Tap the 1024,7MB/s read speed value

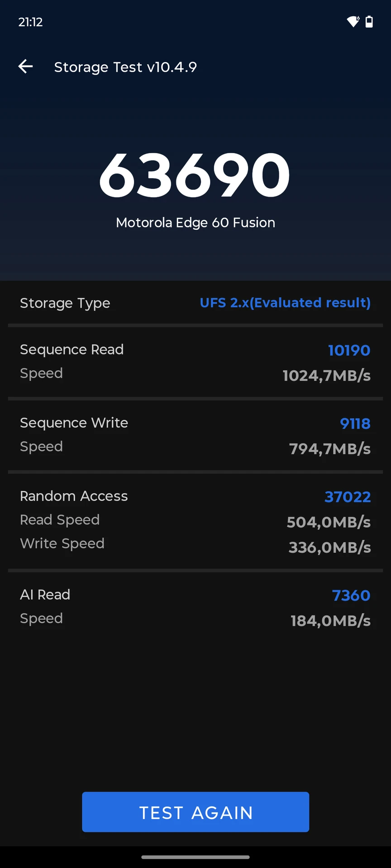[327, 376]
